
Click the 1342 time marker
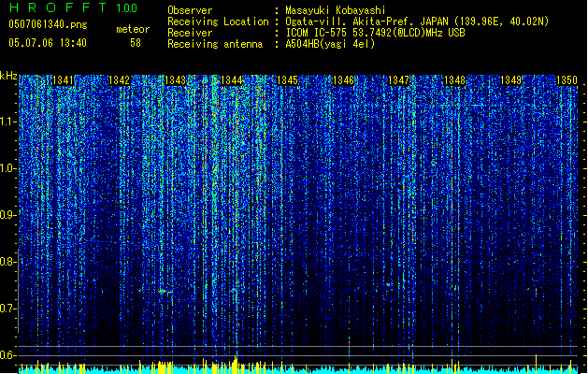119,79
